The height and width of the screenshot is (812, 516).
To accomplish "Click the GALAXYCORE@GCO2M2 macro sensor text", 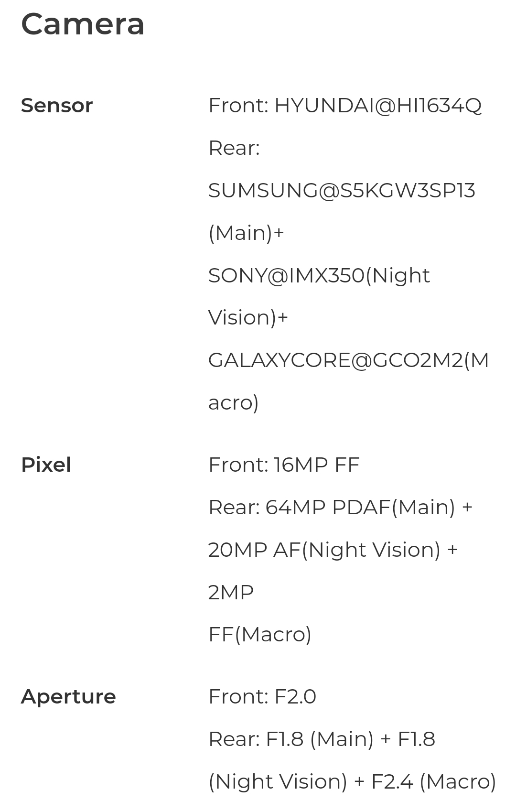I will pyautogui.click(x=349, y=360).
